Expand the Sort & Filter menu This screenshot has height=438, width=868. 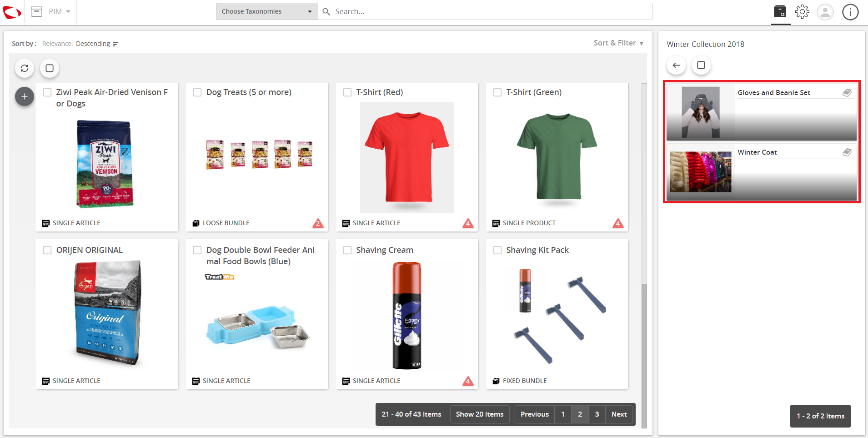(x=618, y=43)
